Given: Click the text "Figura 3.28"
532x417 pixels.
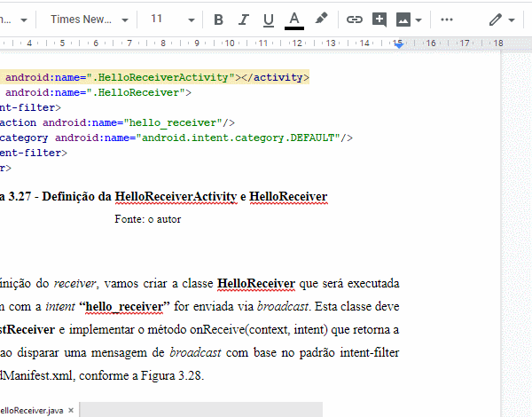Looking at the screenshot, I should pyautogui.click(x=170, y=375).
